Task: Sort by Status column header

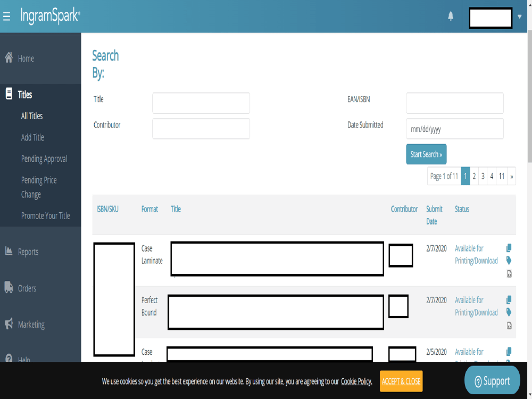Action: click(x=462, y=209)
